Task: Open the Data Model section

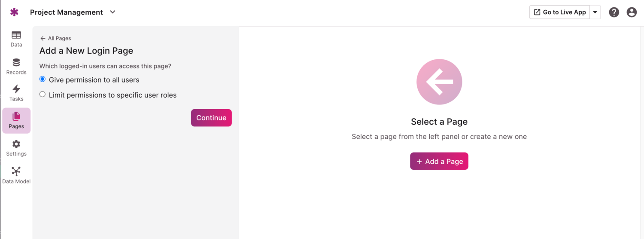Action: [x=16, y=175]
